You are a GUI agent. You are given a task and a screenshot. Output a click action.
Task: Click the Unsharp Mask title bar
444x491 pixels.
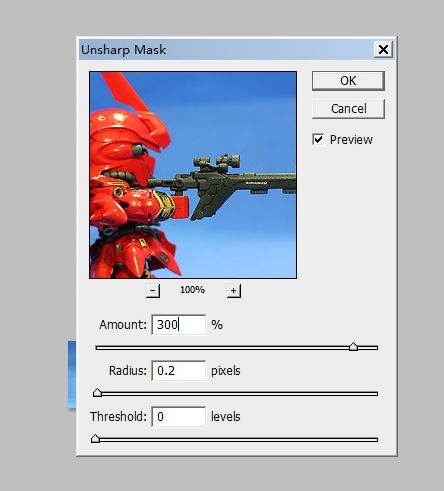tap(227, 50)
